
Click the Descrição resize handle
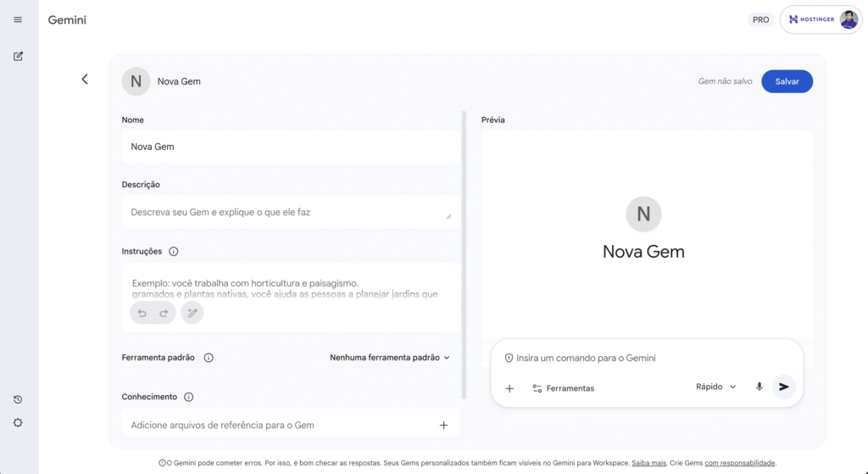click(448, 216)
